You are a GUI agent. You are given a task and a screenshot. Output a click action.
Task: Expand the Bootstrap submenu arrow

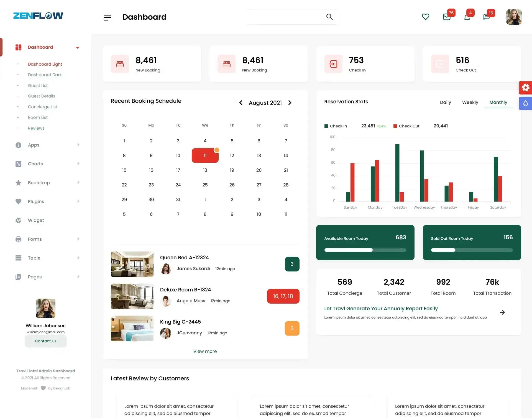click(x=78, y=183)
